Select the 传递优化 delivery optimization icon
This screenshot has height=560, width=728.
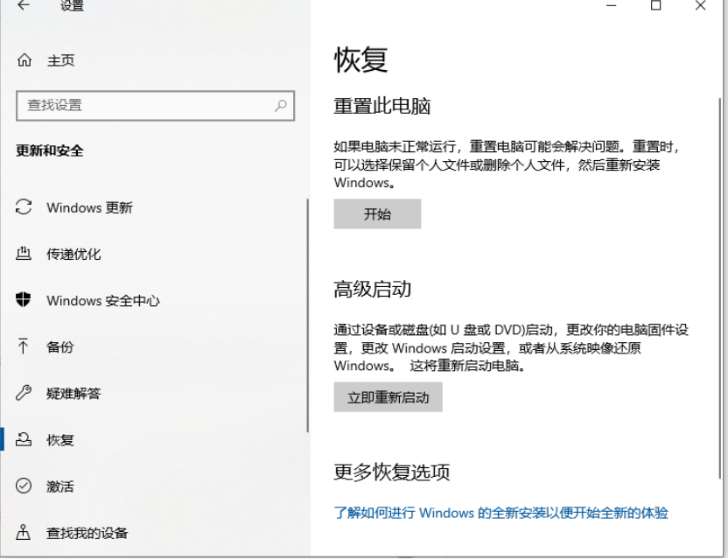click(x=24, y=255)
